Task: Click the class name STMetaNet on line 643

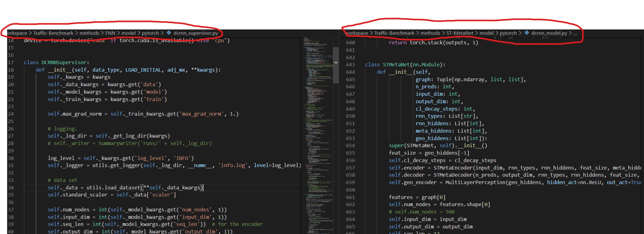Action: coord(396,64)
